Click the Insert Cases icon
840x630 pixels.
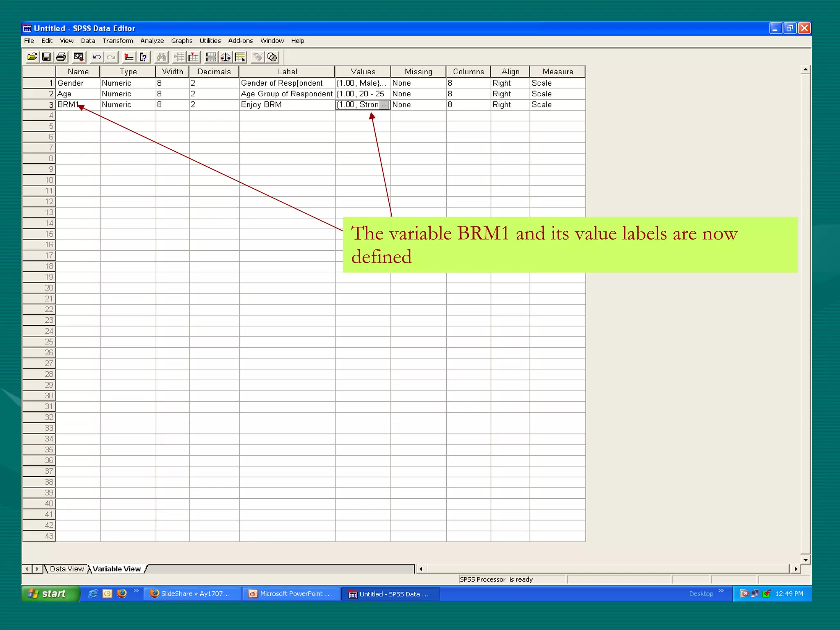point(179,57)
